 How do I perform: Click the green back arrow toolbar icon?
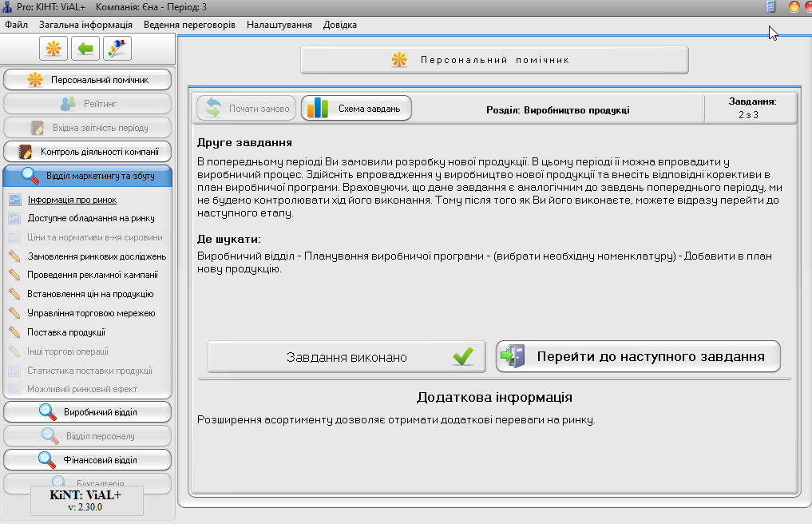pyautogui.click(x=85, y=49)
